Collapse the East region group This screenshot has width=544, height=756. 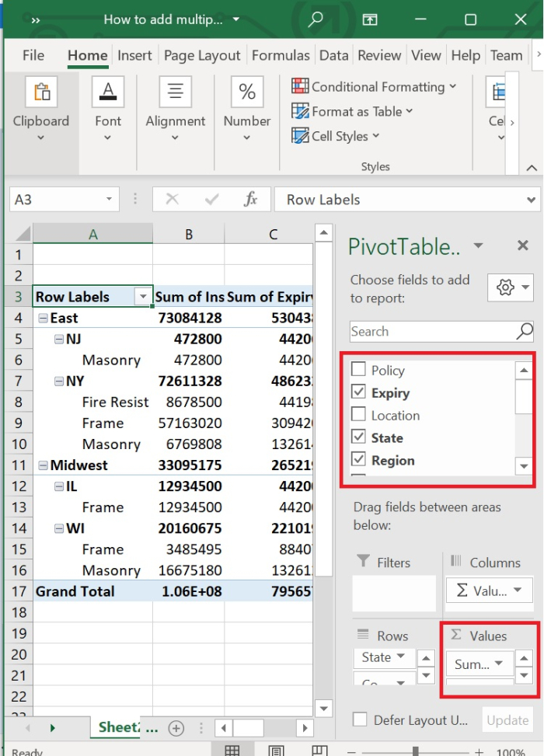coord(43,318)
